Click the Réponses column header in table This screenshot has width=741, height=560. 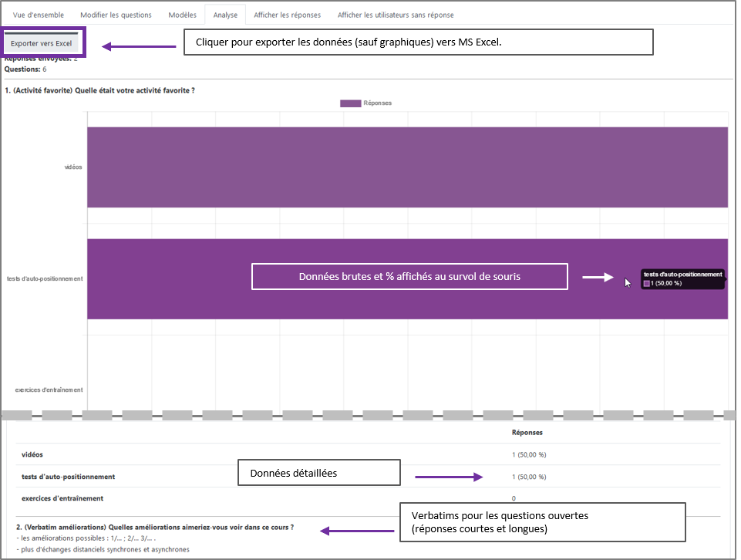529,433
